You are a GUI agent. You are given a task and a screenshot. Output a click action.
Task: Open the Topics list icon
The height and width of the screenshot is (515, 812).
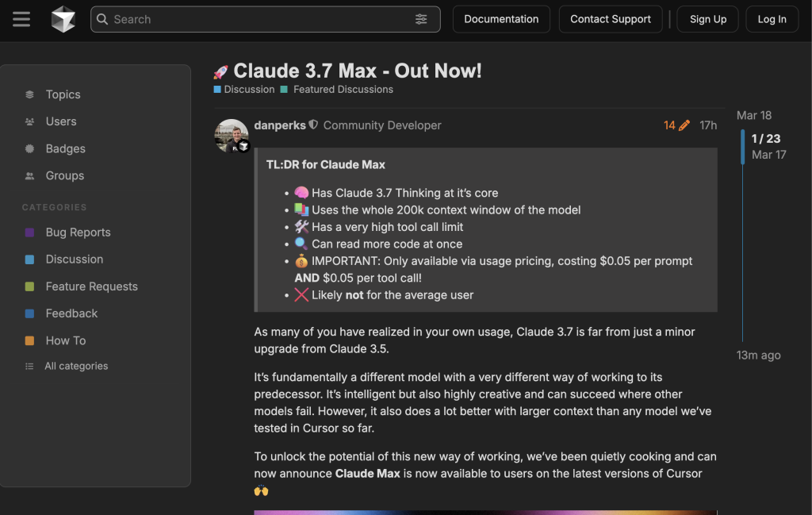(x=30, y=94)
